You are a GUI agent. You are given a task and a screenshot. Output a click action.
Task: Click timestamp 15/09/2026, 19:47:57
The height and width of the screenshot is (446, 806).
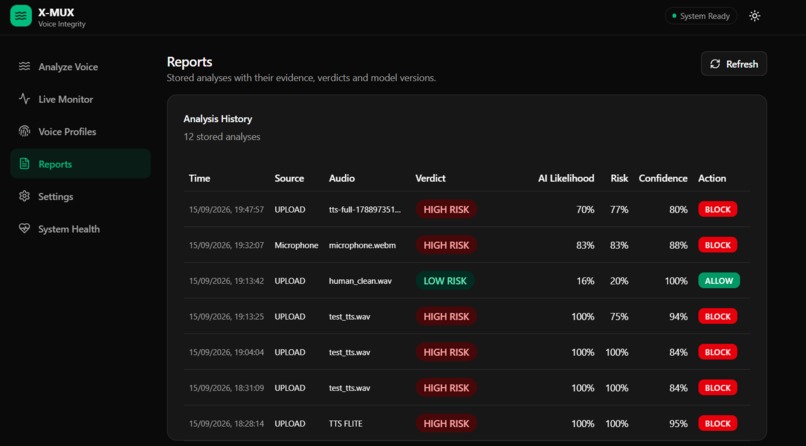click(x=226, y=210)
